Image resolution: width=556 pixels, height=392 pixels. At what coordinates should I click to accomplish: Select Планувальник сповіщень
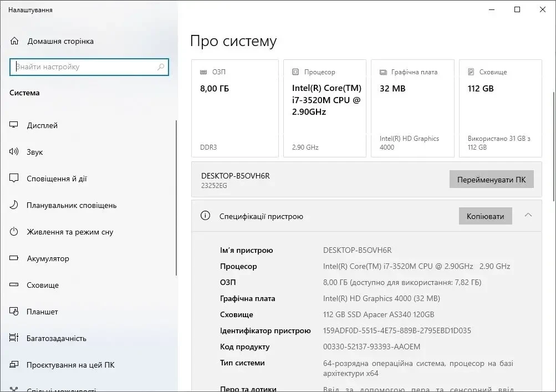(x=72, y=205)
